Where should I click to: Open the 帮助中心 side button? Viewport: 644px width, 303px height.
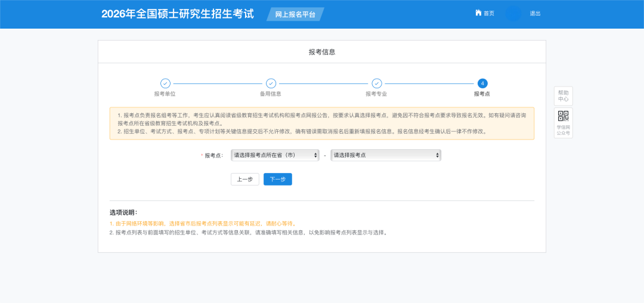563,96
